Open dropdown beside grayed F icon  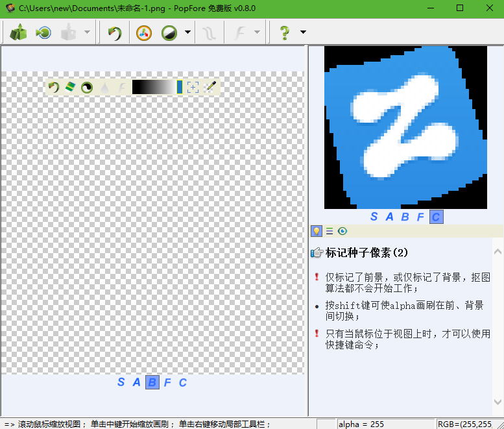pyautogui.click(x=257, y=32)
